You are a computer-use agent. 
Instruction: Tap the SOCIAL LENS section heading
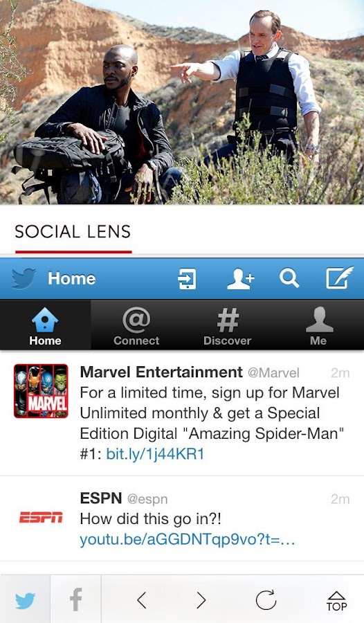[x=73, y=232]
